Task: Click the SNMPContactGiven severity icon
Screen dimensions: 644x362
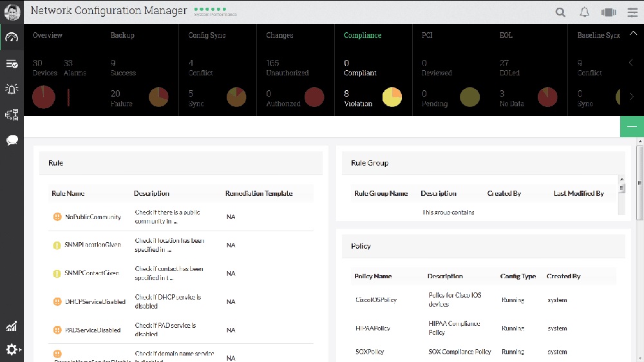Action: (57, 274)
